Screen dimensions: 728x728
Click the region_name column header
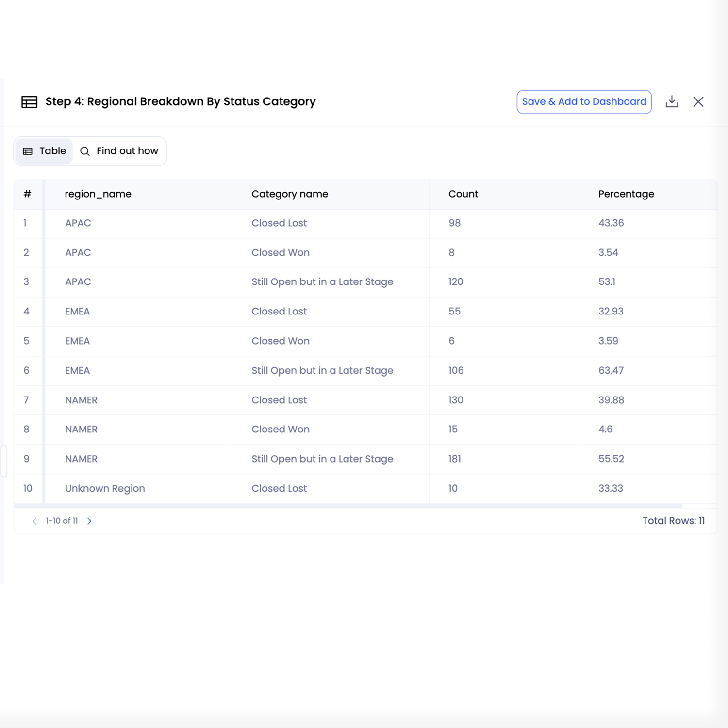click(x=98, y=194)
